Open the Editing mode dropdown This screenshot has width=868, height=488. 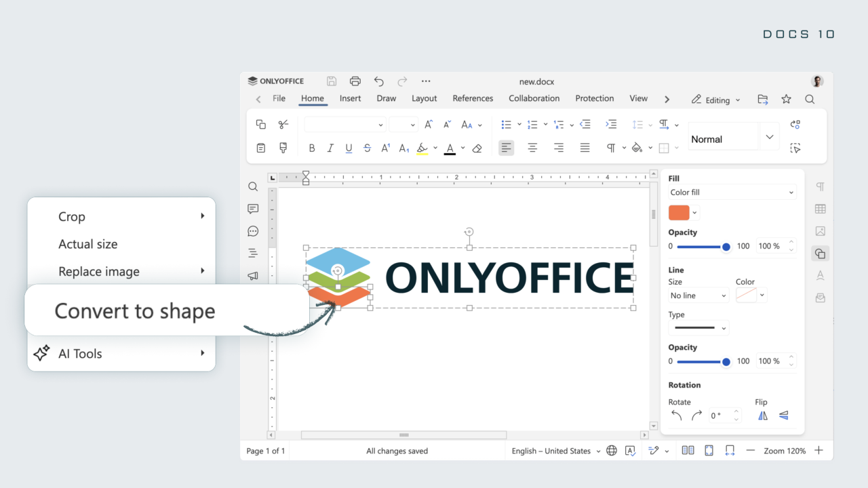click(716, 100)
